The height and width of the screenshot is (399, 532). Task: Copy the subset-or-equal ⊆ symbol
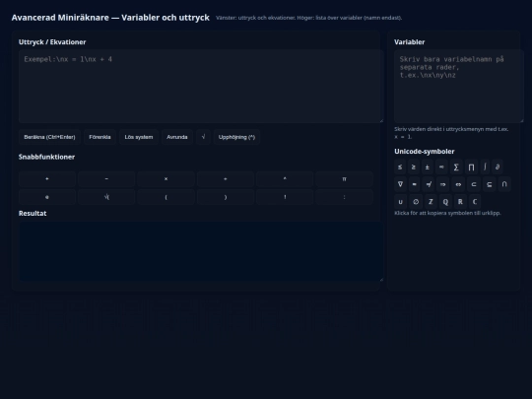[490, 184]
